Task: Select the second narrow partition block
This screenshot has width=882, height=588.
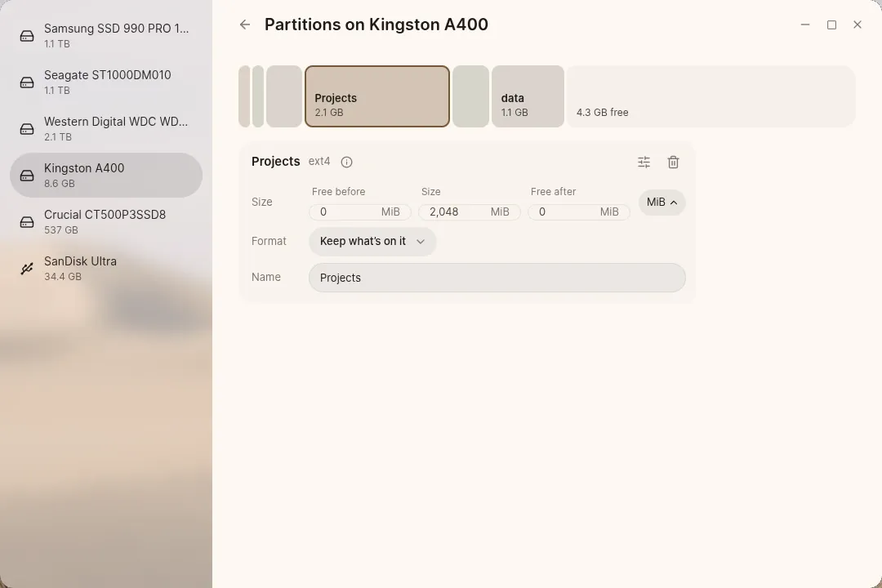Action: coord(257,96)
